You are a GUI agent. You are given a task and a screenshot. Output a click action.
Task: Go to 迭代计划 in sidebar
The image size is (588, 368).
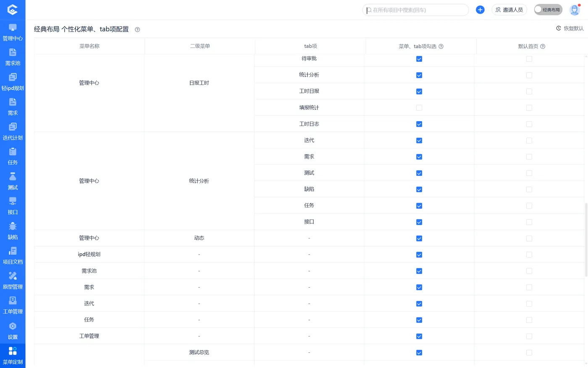pos(13,131)
